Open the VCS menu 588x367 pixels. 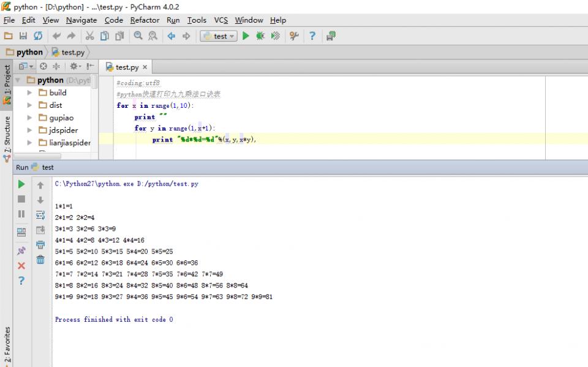tap(221, 20)
